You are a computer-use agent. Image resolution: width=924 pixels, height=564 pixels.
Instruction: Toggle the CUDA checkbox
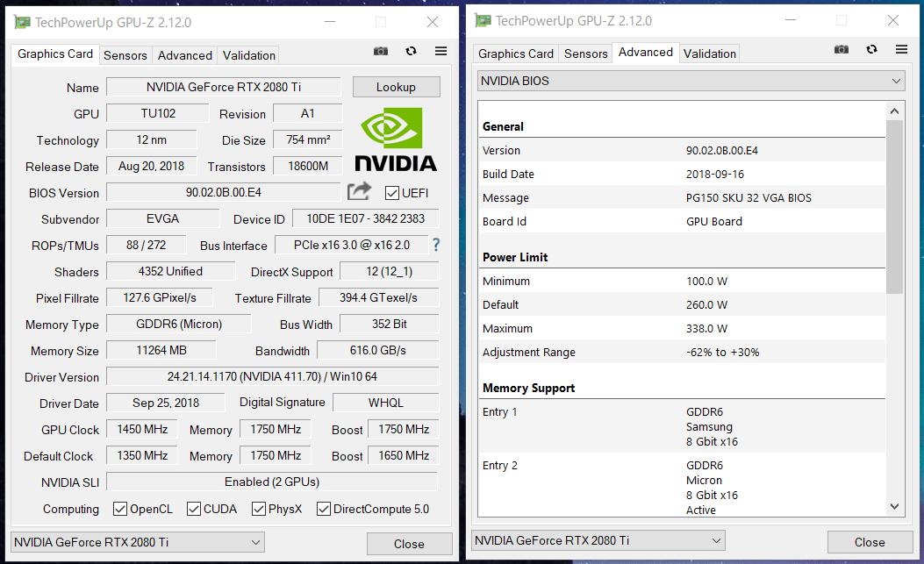(x=193, y=509)
